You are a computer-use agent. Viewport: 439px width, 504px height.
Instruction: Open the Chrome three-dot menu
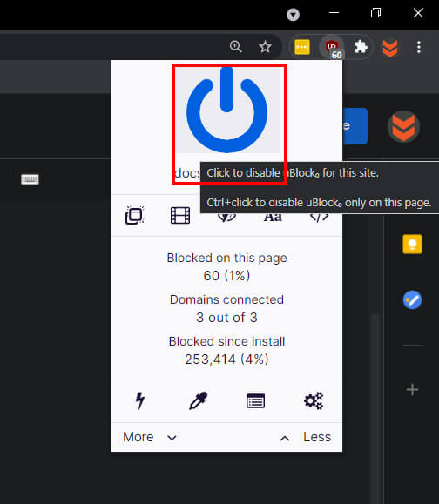point(419,47)
